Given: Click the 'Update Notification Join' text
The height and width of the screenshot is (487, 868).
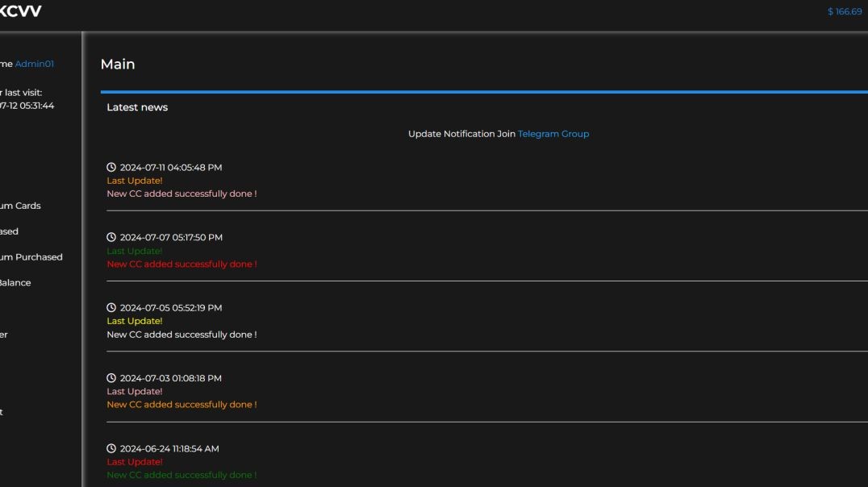Looking at the screenshot, I should click(461, 134).
